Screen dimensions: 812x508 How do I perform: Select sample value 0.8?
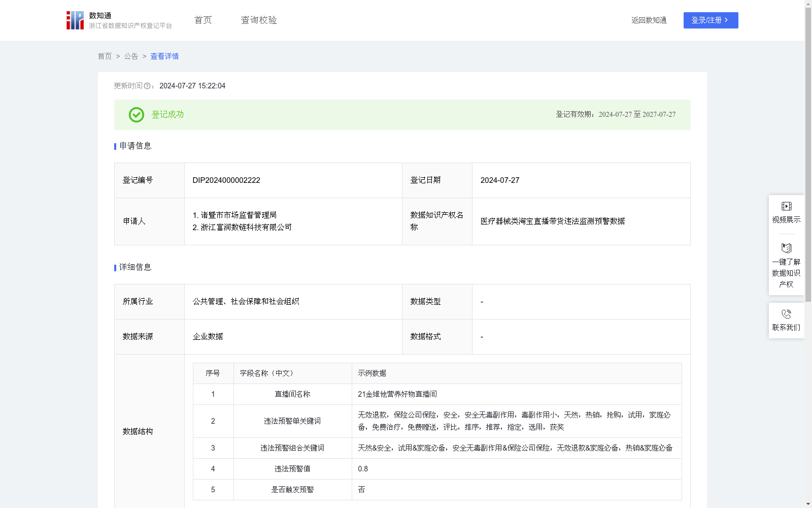(363, 469)
